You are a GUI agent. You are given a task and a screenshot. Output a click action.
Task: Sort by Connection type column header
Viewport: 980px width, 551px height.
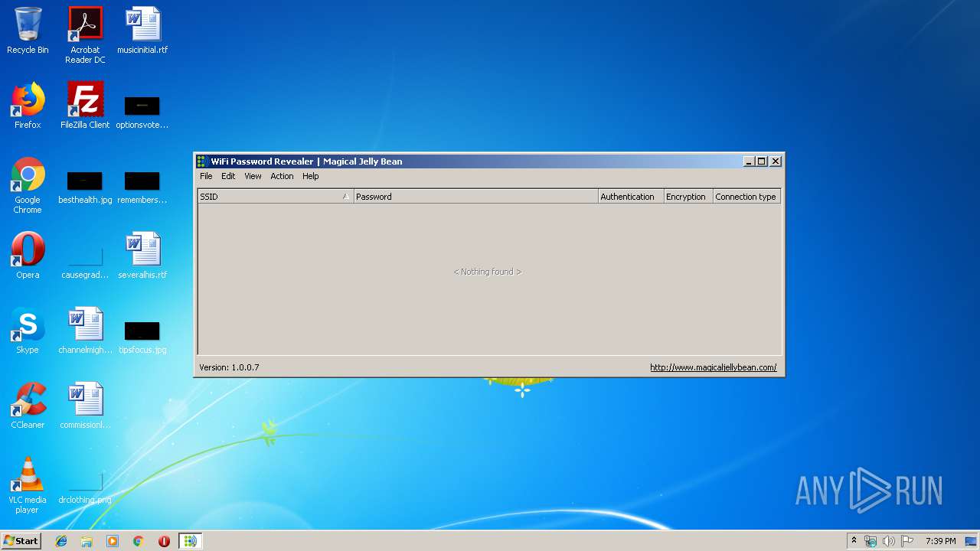pos(746,197)
